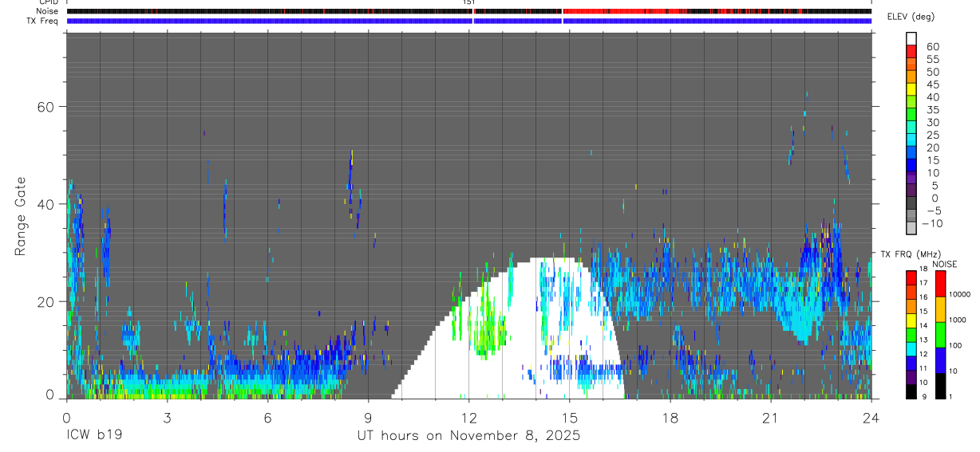980x452 pixels.
Task: Click the ELEV color bar label 35
Action: (932, 110)
